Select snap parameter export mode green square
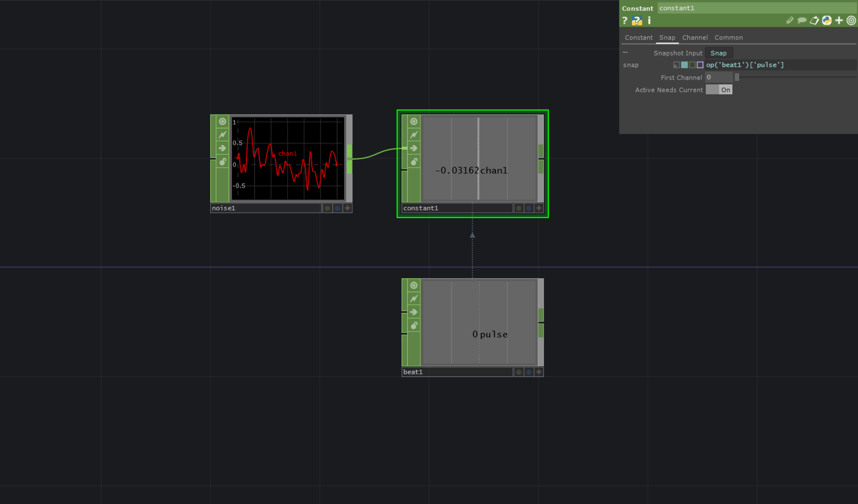Image resolution: width=858 pixels, height=504 pixels. pyautogui.click(x=692, y=65)
